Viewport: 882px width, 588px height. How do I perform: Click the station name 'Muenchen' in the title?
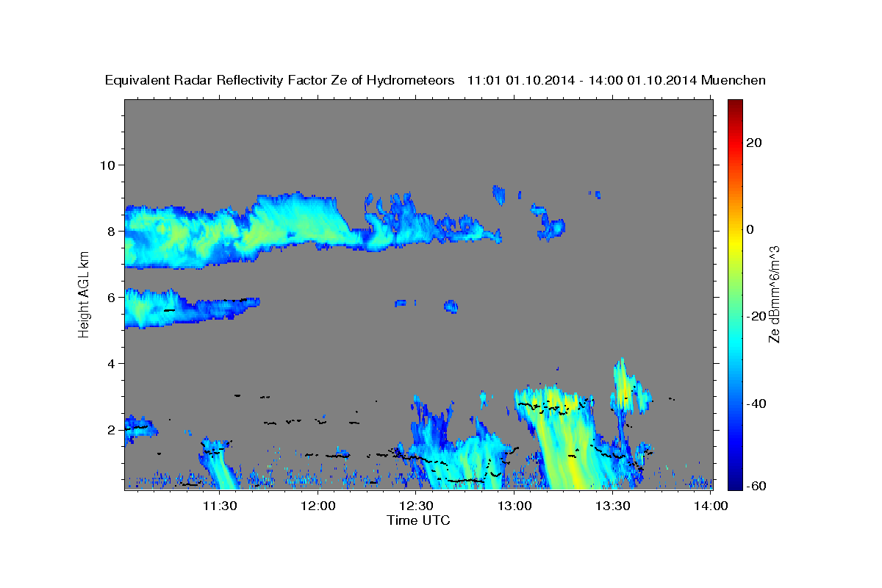(734, 81)
